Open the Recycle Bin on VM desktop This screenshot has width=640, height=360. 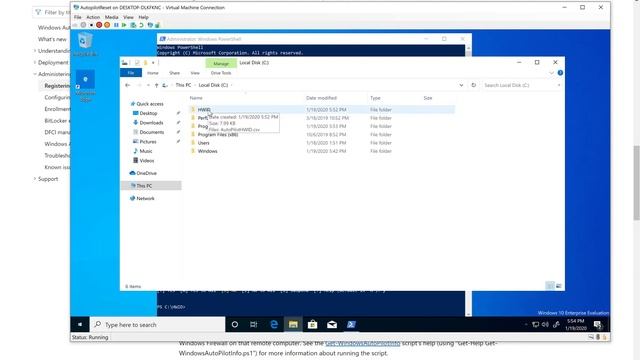pos(85,44)
